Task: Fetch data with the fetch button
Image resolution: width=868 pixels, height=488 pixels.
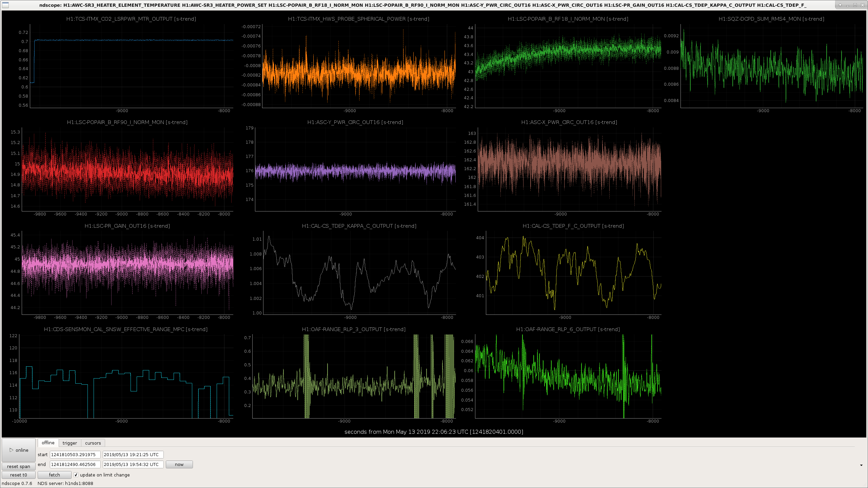Action: click(x=54, y=475)
